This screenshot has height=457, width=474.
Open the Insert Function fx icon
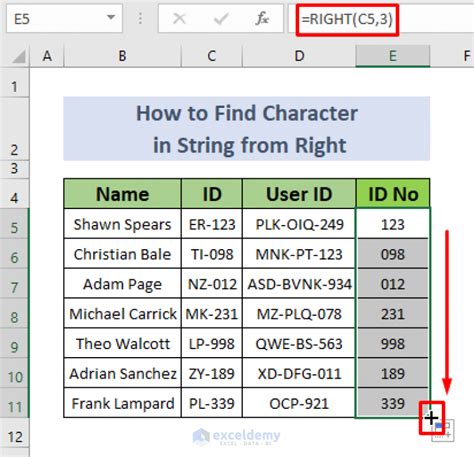tap(262, 19)
